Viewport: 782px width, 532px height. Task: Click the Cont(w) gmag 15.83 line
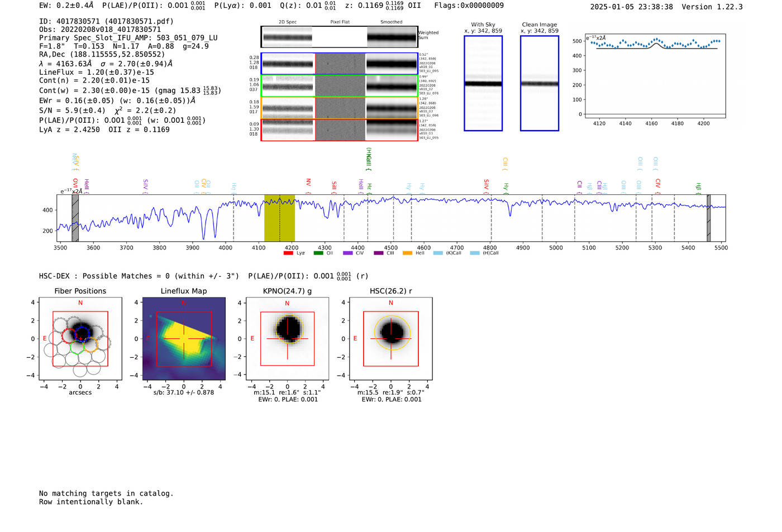(130, 90)
